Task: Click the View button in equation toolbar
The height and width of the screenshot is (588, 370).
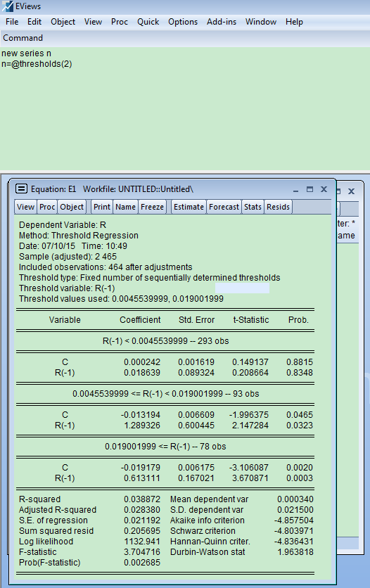Action: (x=25, y=207)
